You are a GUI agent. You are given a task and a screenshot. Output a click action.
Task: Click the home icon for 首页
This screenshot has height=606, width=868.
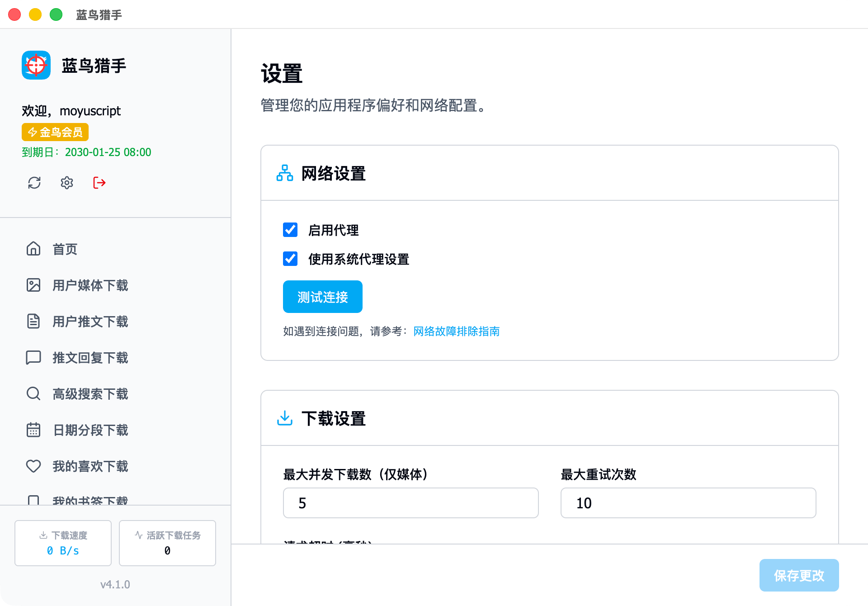click(x=33, y=249)
